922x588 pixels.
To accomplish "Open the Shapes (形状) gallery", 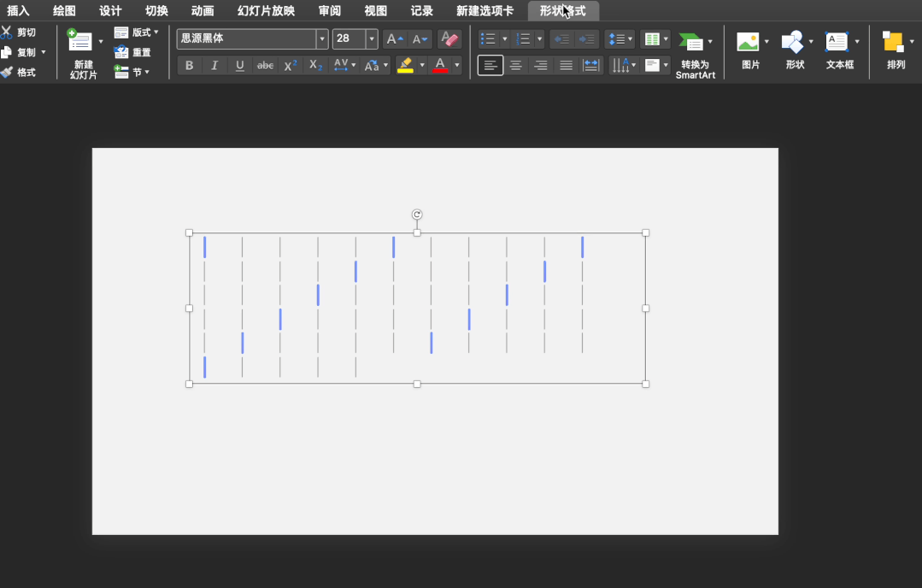I will [795, 51].
